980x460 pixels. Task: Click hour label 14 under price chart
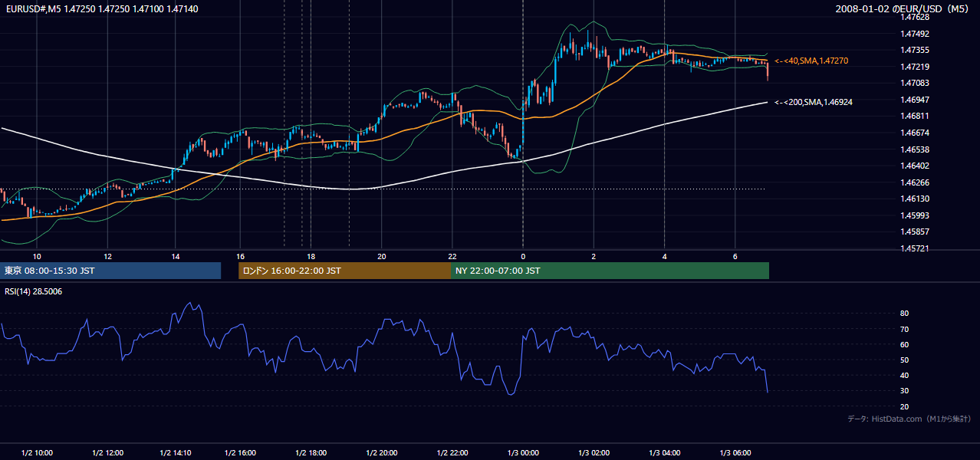176,256
